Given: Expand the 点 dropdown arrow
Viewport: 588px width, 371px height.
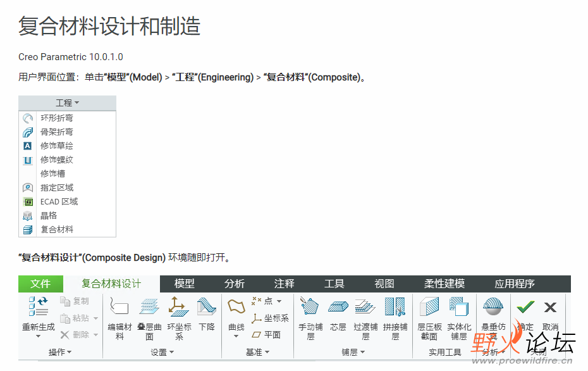Looking at the screenshot, I should [x=279, y=301].
